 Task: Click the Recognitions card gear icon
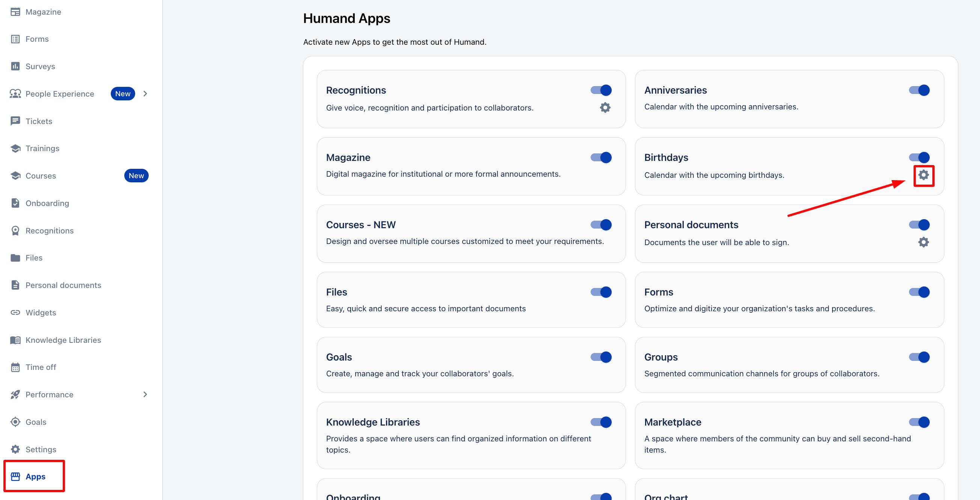[x=605, y=108]
